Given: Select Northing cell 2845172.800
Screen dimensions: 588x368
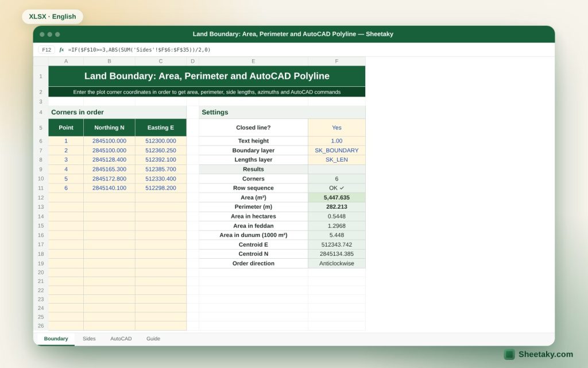Looking at the screenshot, I should tap(109, 179).
